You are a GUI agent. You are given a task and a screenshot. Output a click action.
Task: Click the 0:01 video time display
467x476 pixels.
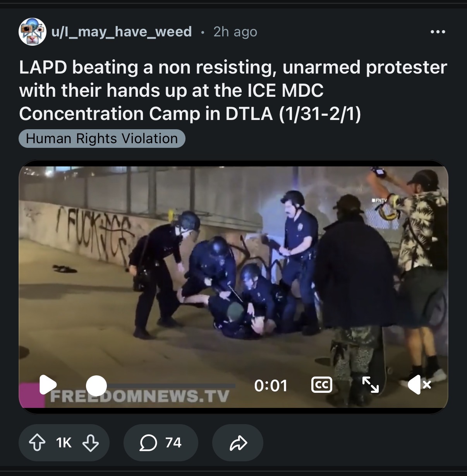pos(271,385)
